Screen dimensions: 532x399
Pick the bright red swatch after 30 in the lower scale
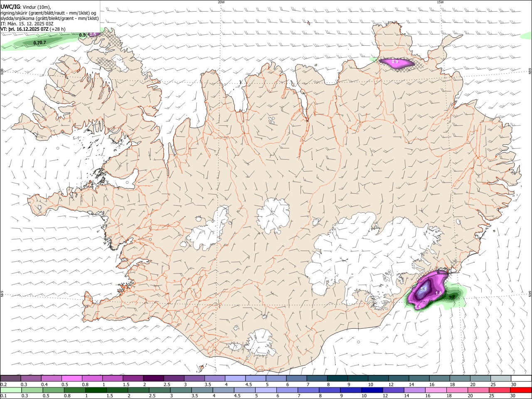pyautogui.click(x=521, y=390)
